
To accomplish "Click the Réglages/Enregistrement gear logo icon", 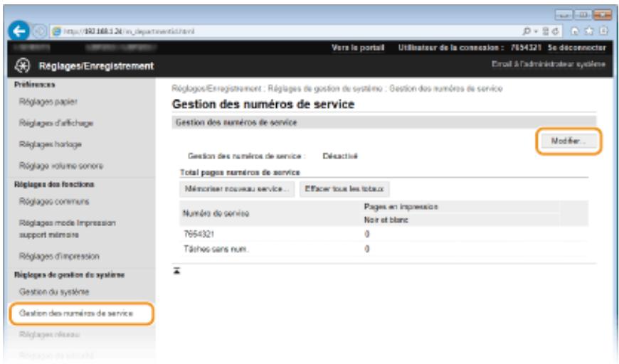I will (x=23, y=65).
